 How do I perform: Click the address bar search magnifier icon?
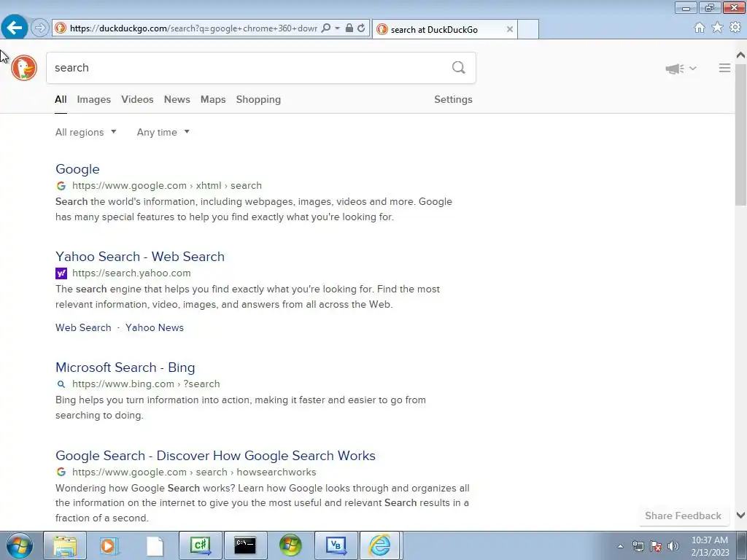[x=326, y=28]
